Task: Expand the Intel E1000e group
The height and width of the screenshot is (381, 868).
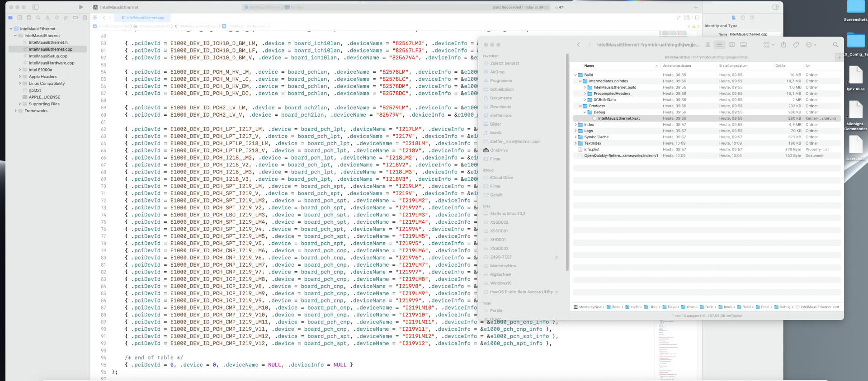Action: (x=20, y=70)
